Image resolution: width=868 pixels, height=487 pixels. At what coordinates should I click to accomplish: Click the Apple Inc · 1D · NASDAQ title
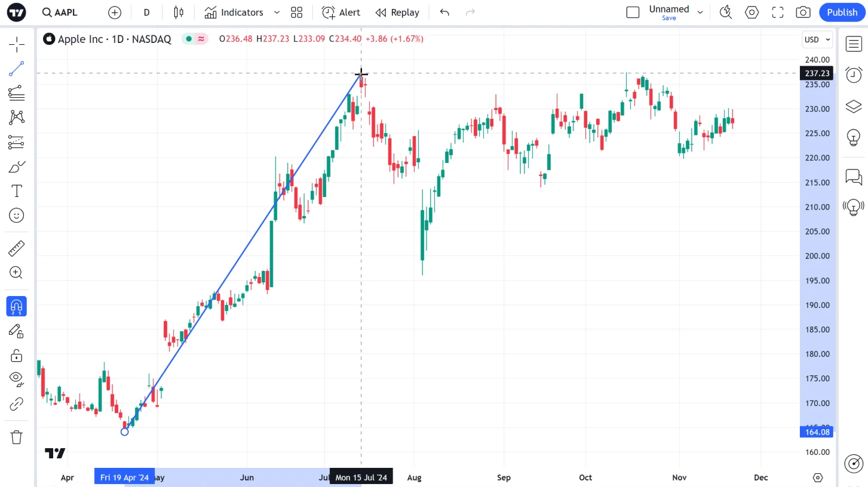tap(114, 39)
